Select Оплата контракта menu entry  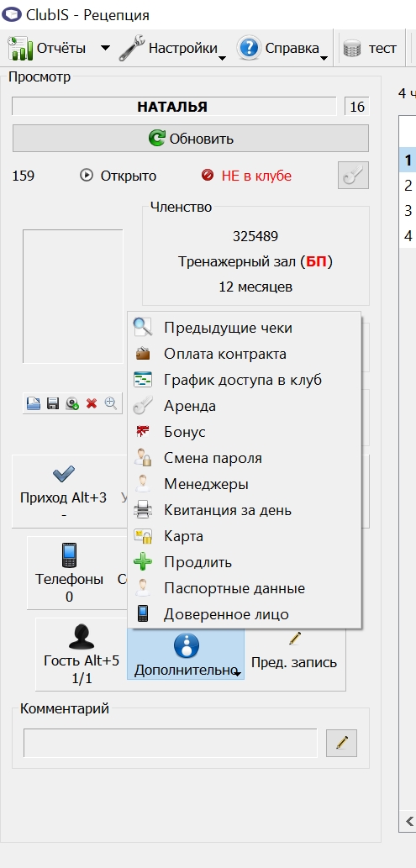pyautogui.click(x=245, y=354)
